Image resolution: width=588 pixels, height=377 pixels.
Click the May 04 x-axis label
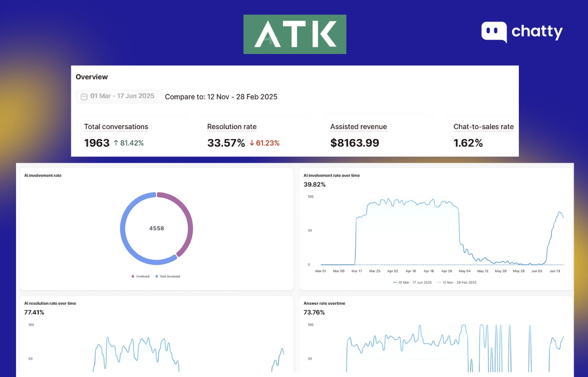click(465, 271)
